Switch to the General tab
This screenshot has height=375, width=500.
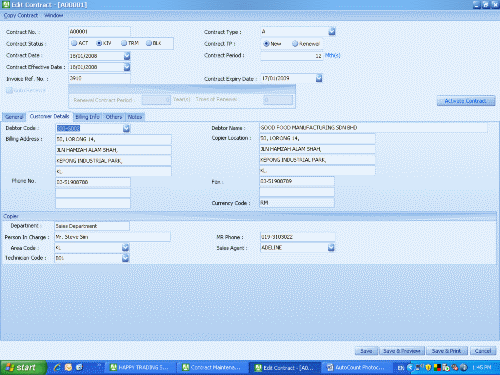(x=14, y=117)
